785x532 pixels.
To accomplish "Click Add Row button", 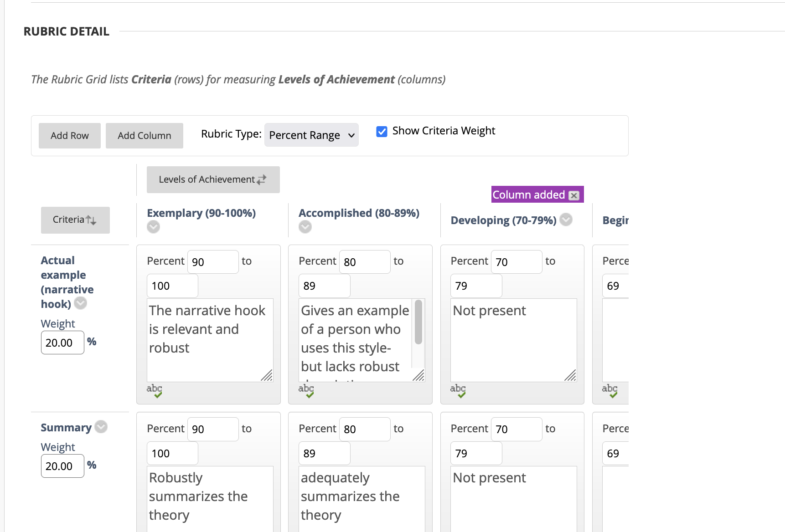I will 70,136.
